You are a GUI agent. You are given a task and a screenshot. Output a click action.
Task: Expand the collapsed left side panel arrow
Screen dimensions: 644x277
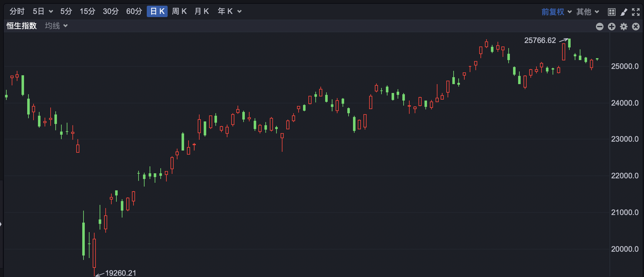click(x=1, y=224)
